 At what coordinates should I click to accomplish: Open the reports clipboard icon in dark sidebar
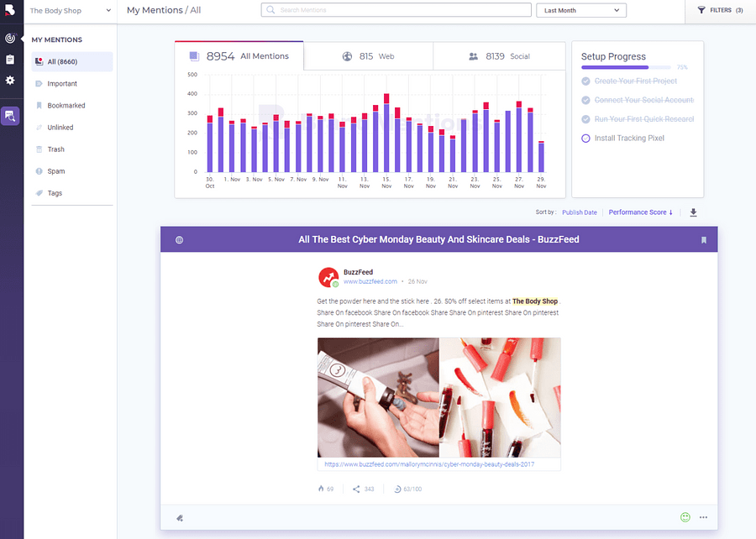(10, 59)
